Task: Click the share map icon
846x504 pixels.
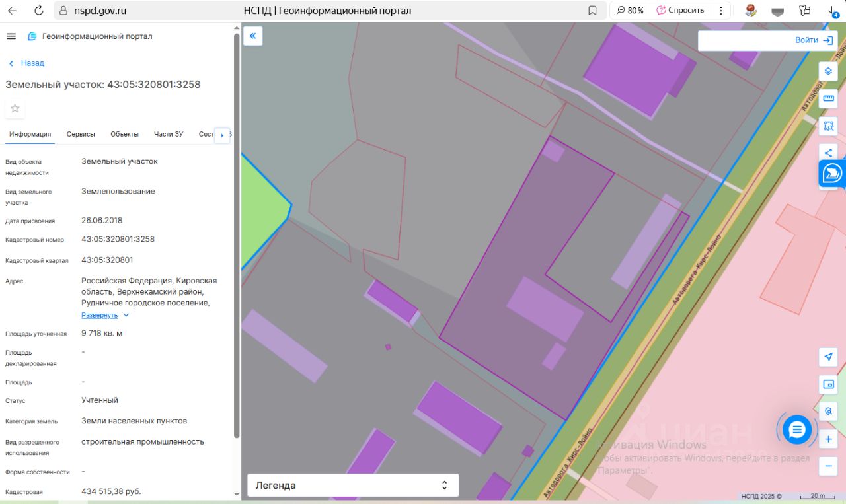Action: (828, 153)
